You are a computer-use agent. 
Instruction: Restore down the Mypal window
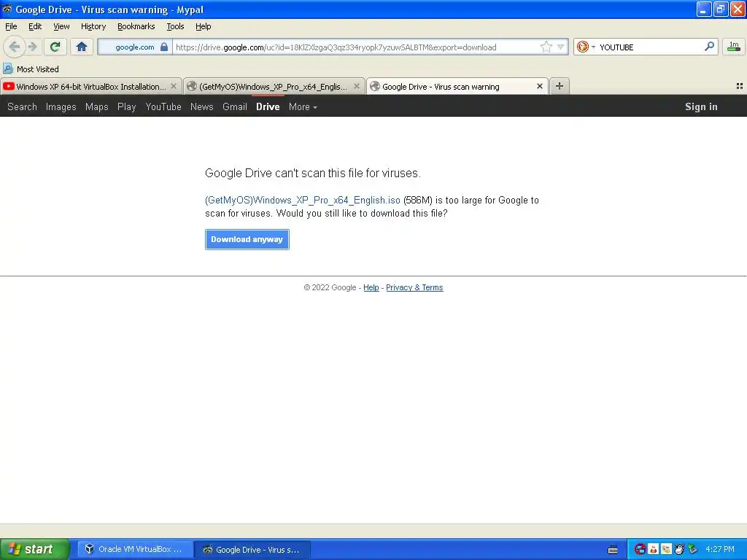tap(721, 9)
